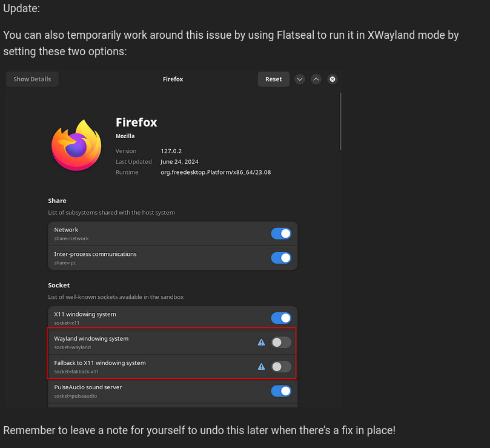
Task: Close the Flatseal Firefox window
Action: point(332,79)
